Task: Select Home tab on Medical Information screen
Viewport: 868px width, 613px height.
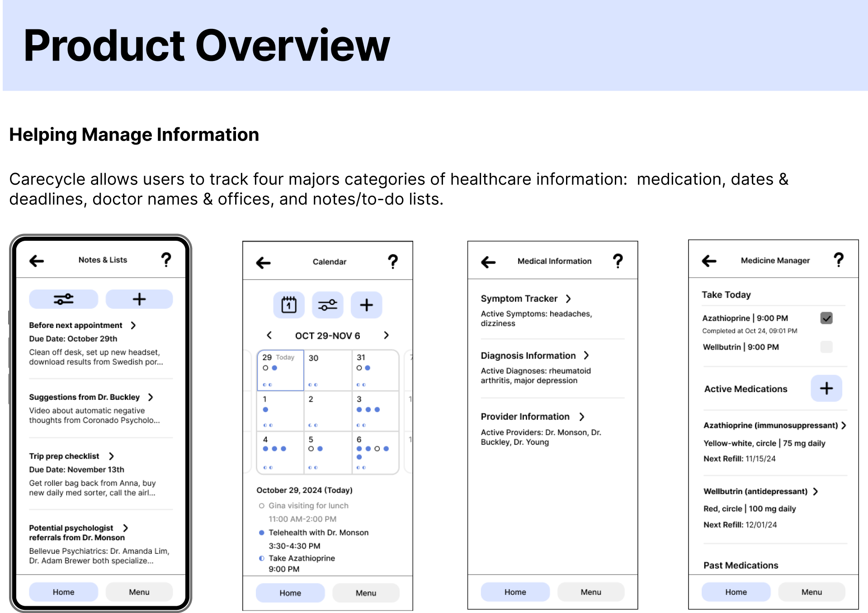Action: click(515, 592)
